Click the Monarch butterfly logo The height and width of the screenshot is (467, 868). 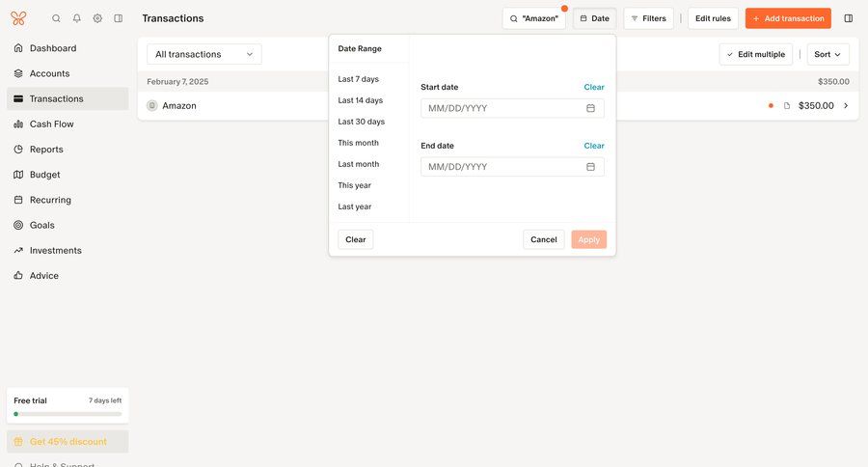[18, 18]
